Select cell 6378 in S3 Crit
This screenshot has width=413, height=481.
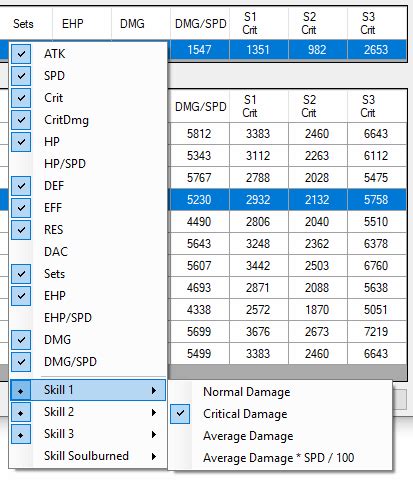(x=377, y=244)
